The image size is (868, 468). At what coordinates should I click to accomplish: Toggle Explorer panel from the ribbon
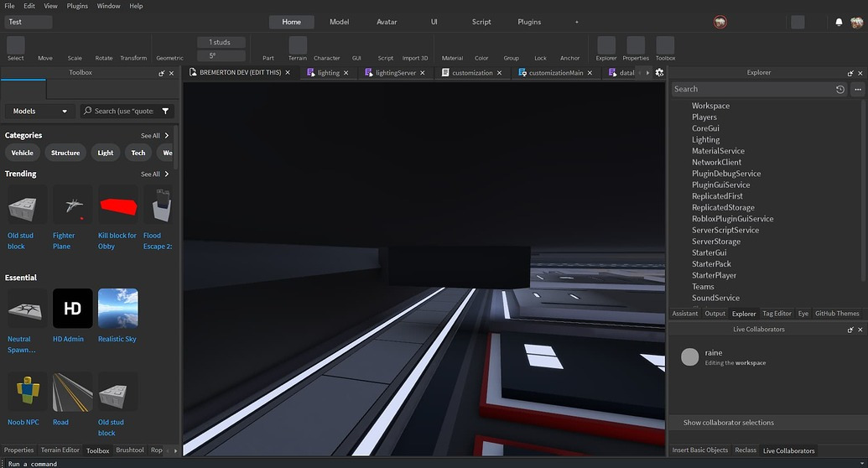click(x=606, y=49)
